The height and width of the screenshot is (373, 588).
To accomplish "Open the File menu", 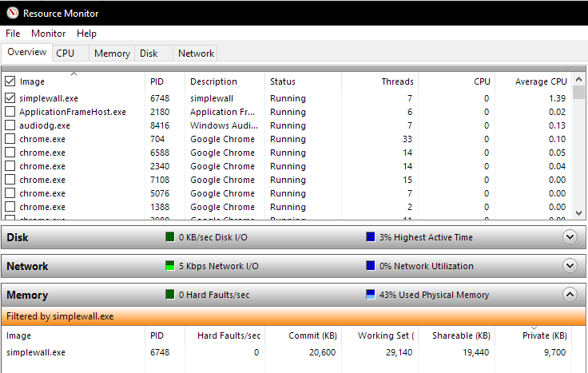I will pos(13,34).
